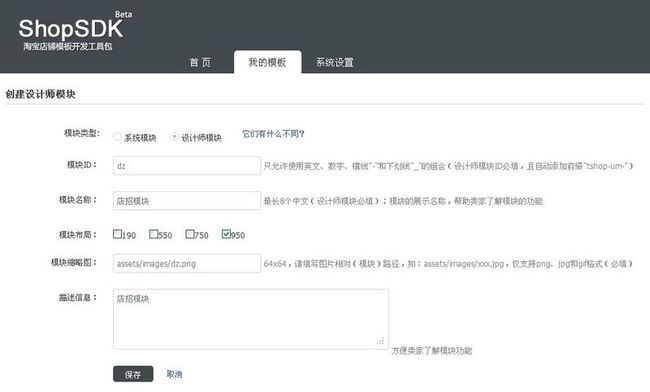Click the 模块类型 label

[x=82, y=133]
